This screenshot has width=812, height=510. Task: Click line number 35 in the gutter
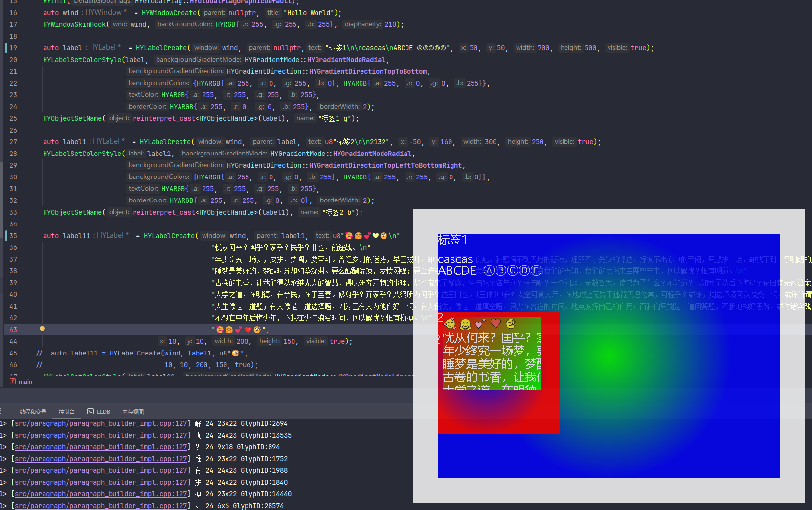(13, 236)
